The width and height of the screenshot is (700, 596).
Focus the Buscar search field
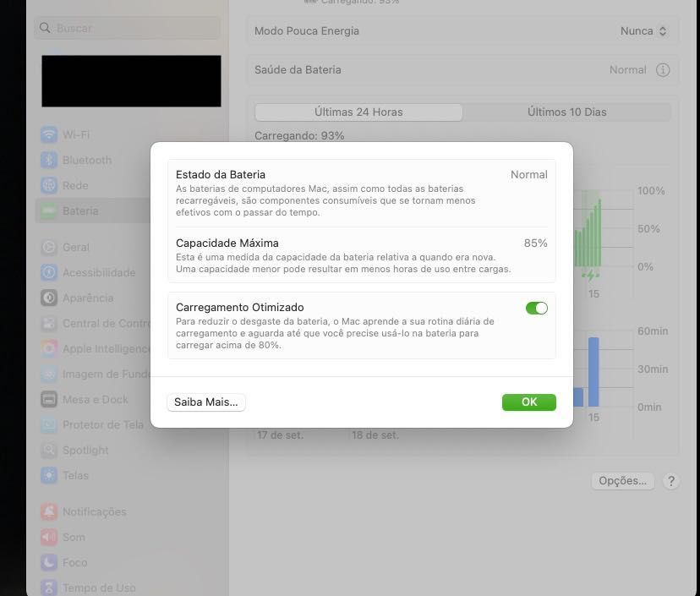coord(127,28)
